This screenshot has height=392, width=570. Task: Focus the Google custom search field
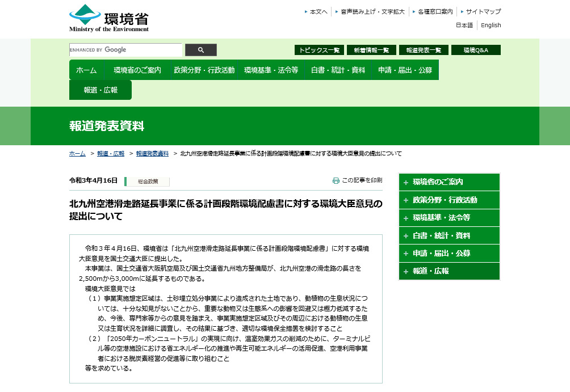[125, 50]
